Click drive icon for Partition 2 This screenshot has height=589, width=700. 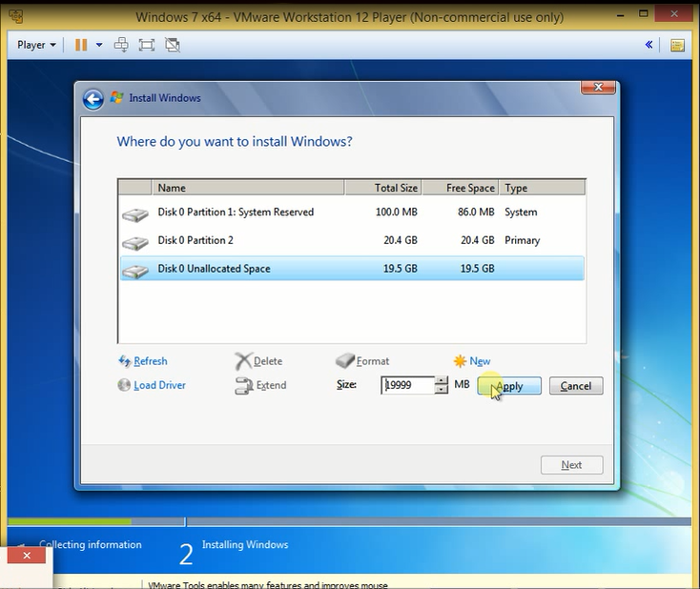[x=135, y=243]
